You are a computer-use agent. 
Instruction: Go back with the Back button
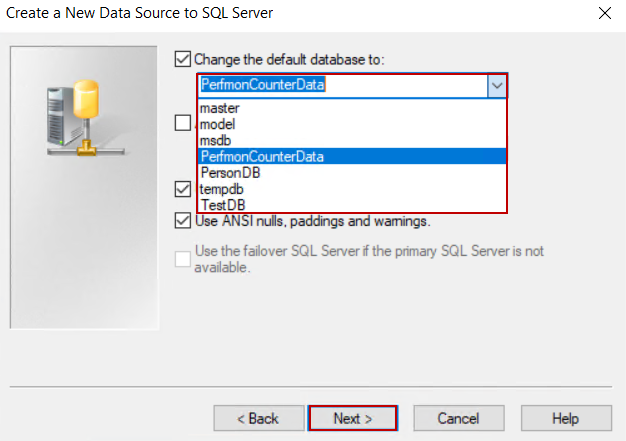(x=258, y=418)
